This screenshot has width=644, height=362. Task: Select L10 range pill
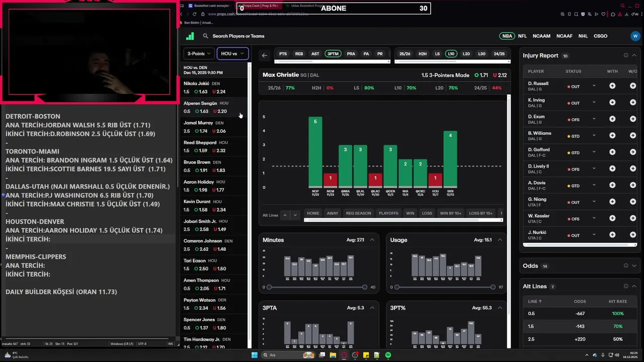(x=451, y=54)
